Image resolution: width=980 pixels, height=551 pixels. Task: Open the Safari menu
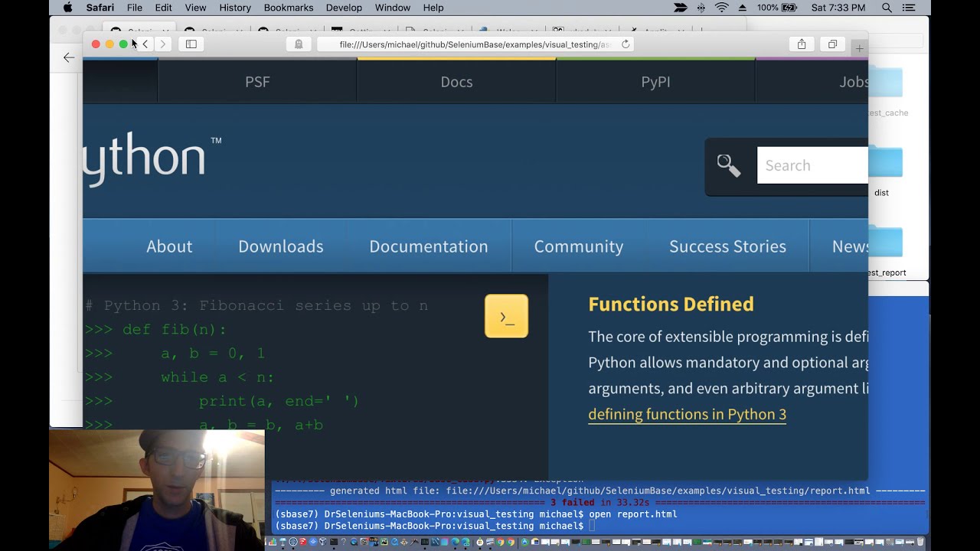click(x=100, y=8)
